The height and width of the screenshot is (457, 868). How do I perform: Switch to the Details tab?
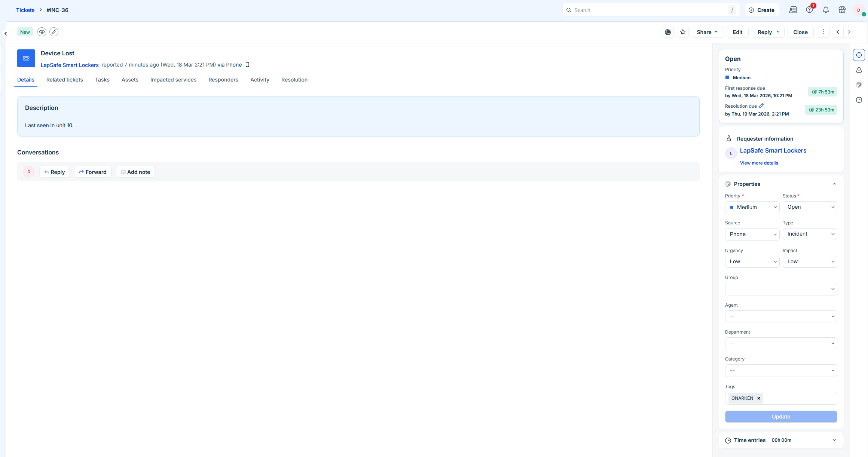point(26,80)
